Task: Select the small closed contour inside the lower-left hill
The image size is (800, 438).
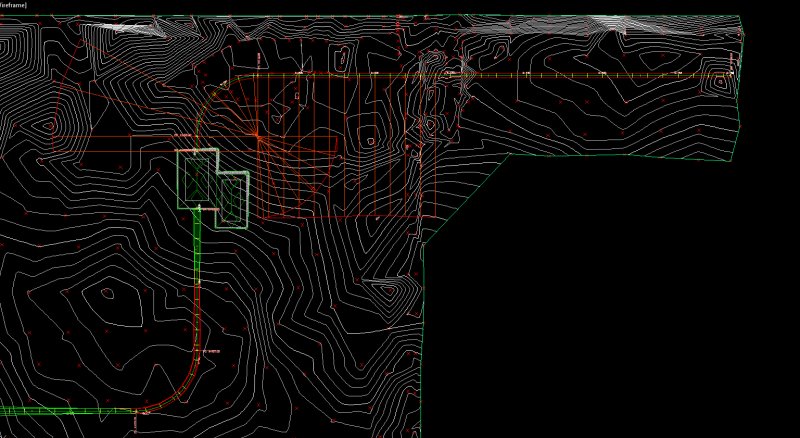Action: 107,293
